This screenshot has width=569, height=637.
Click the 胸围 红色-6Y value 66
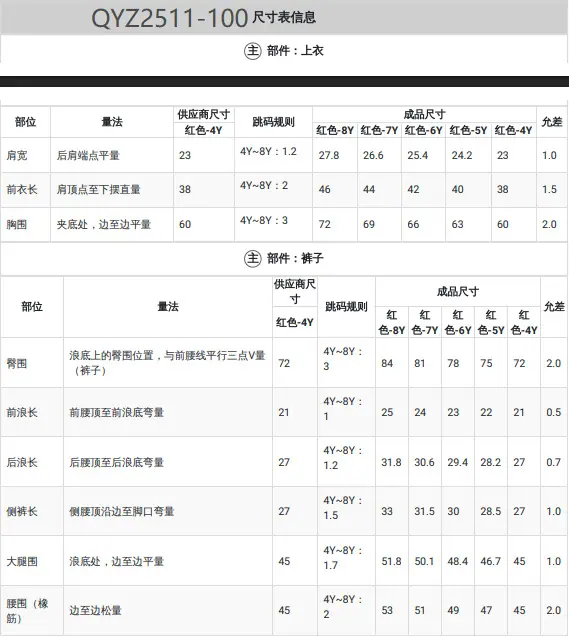(413, 224)
